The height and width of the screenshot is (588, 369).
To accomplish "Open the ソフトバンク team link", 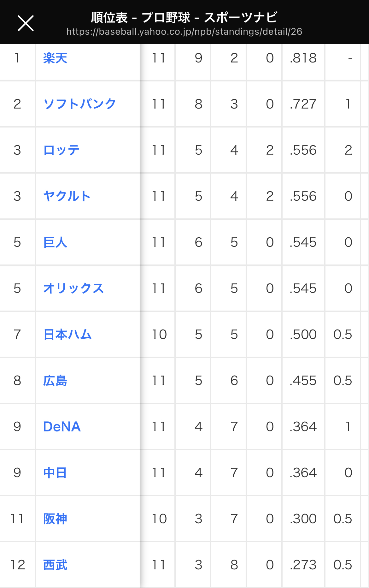I will pyautogui.click(x=79, y=104).
